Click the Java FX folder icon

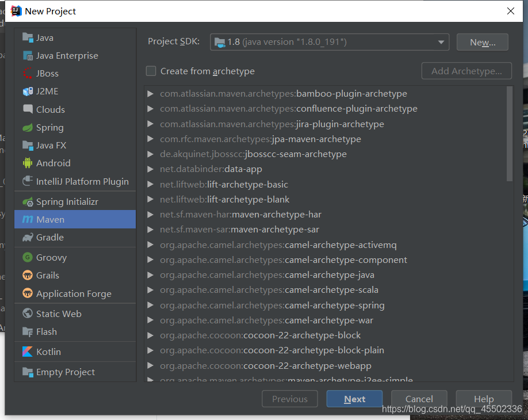tap(28, 145)
